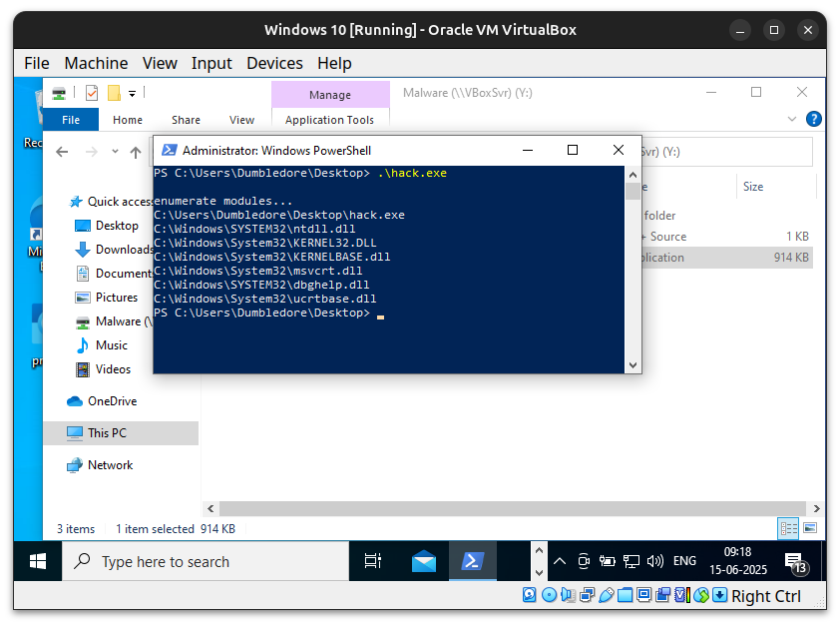Open the VirtualBox network adapter indicator
840x626 pixels.
tap(588, 595)
